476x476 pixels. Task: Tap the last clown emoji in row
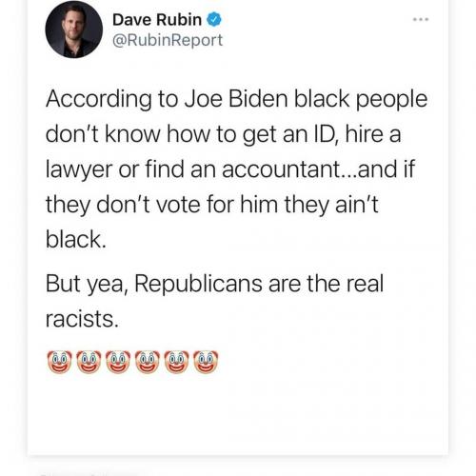click(206, 362)
